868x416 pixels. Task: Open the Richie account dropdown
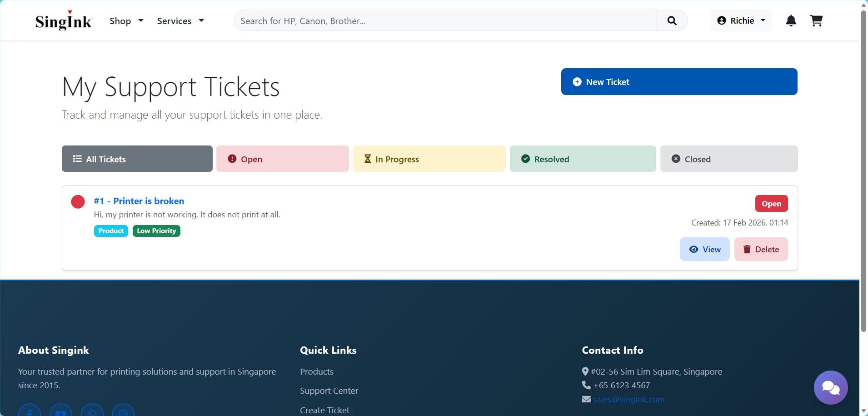741,20
